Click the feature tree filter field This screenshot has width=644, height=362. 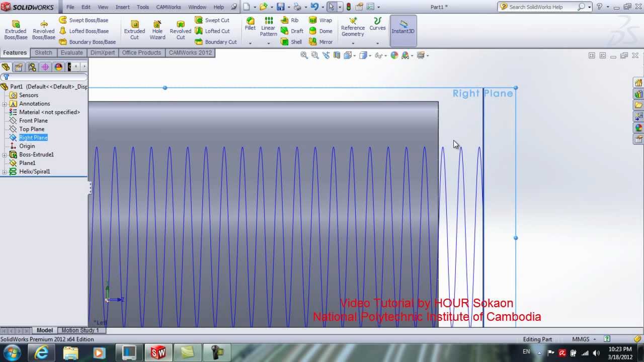(44, 77)
